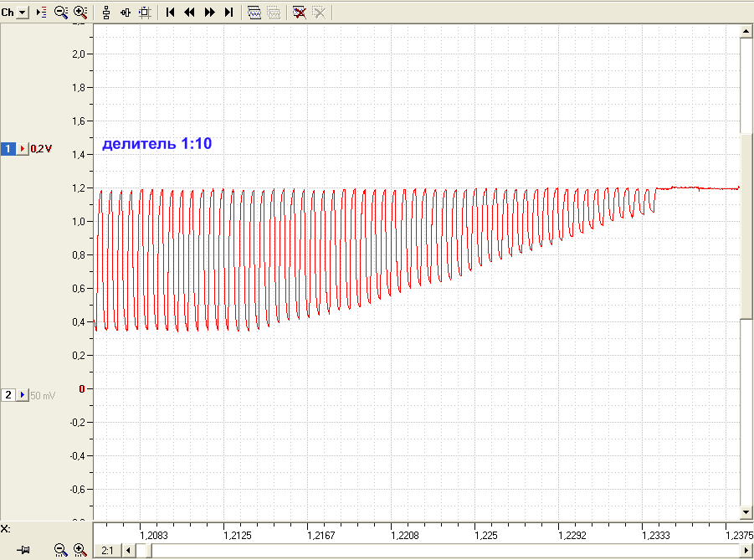Click the 1,2333 time axis label
This screenshot has width=754, height=560.
[656, 536]
